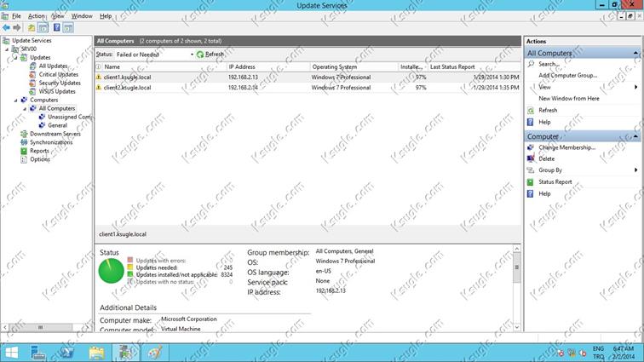Click the yellow Updates needed swatch
The height and width of the screenshot is (362, 644).
130,267
